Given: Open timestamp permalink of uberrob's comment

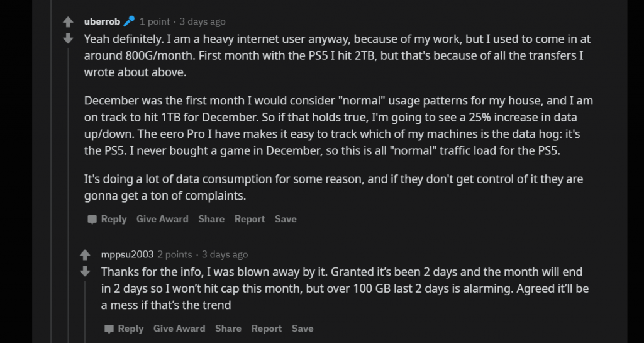Looking at the screenshot, I should coord(203,21).
